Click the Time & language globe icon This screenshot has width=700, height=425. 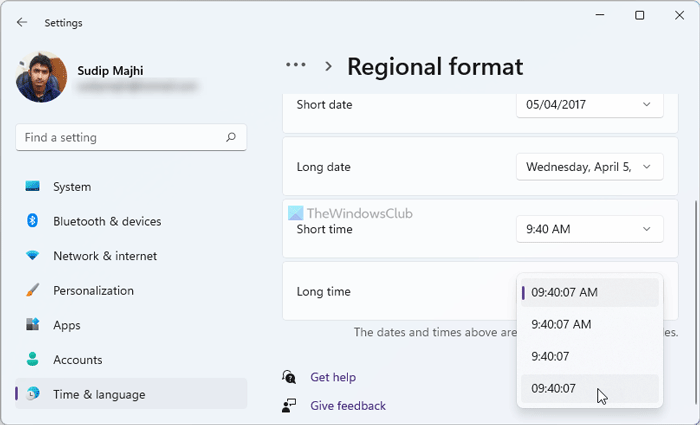point(33,394)
